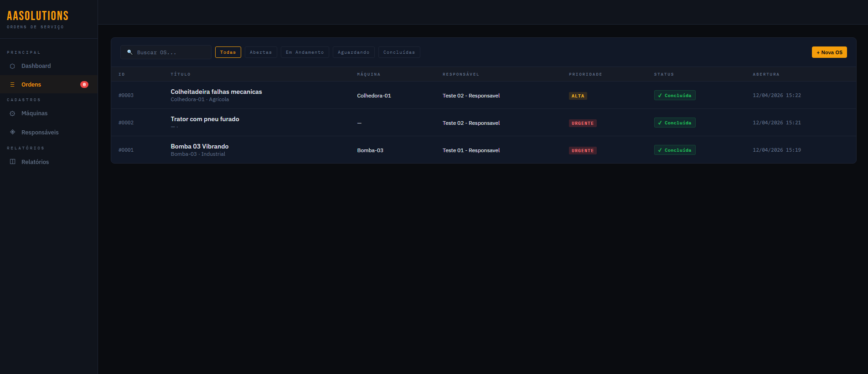Open the Trator com pneu furado order
Screen dimensions: 868x374
point(205,119)
